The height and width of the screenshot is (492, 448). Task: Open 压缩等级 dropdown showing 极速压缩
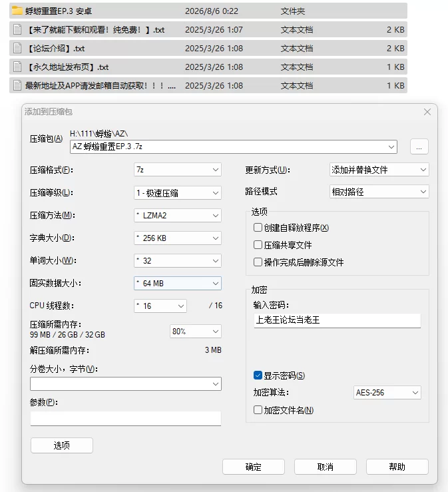(178, 192)
